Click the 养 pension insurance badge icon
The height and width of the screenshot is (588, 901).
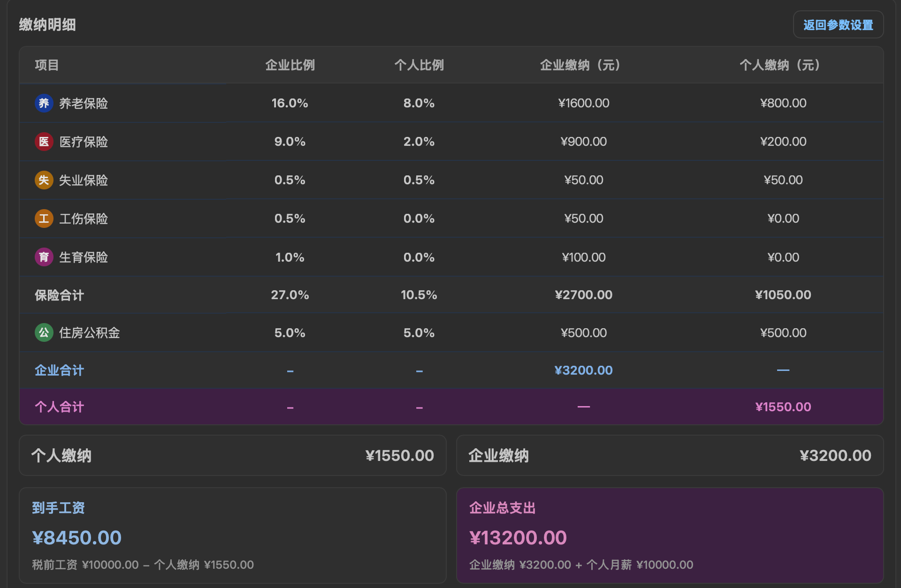[44, 103]
